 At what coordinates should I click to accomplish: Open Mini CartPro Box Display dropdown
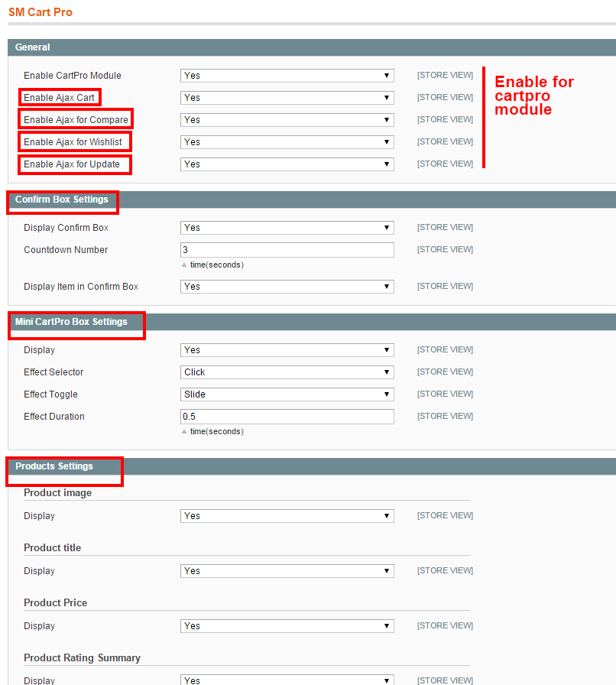(287, 350)
